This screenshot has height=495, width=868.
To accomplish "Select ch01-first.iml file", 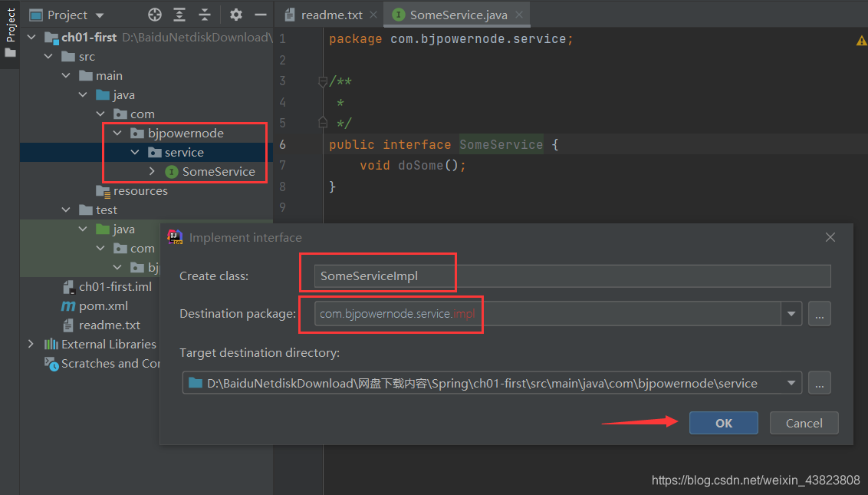I will 115,286.
